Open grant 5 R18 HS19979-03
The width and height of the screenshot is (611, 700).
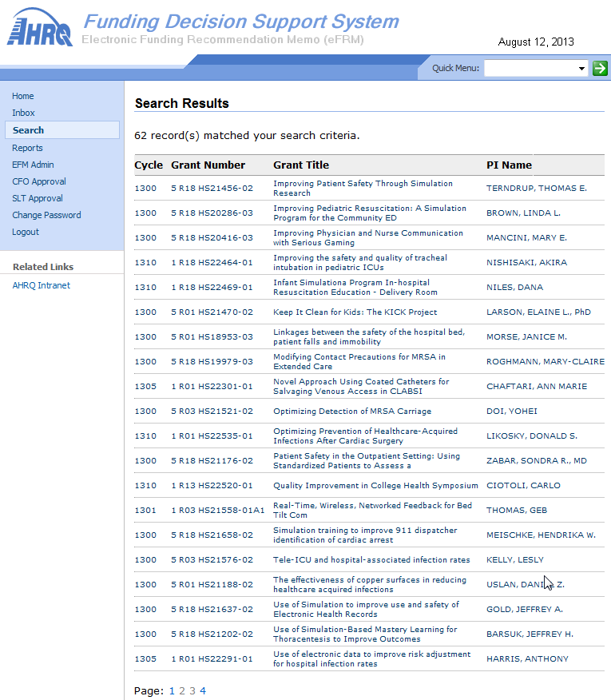coord(212,362)
